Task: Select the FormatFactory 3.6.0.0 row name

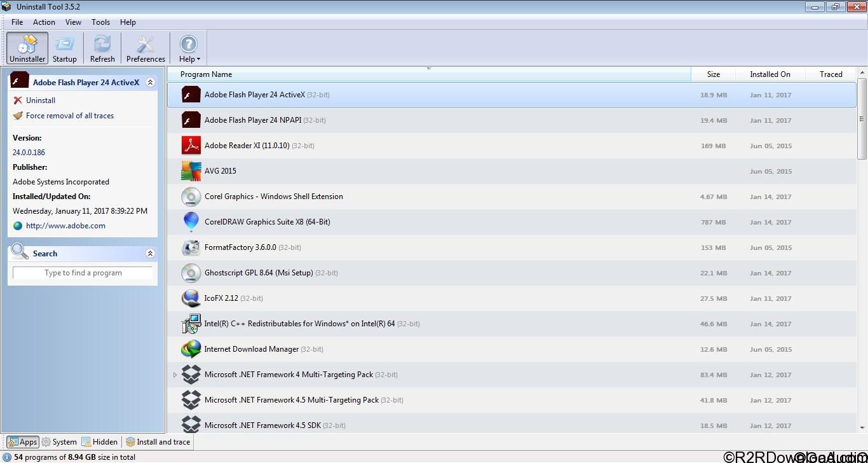Action: click(240, 247)
